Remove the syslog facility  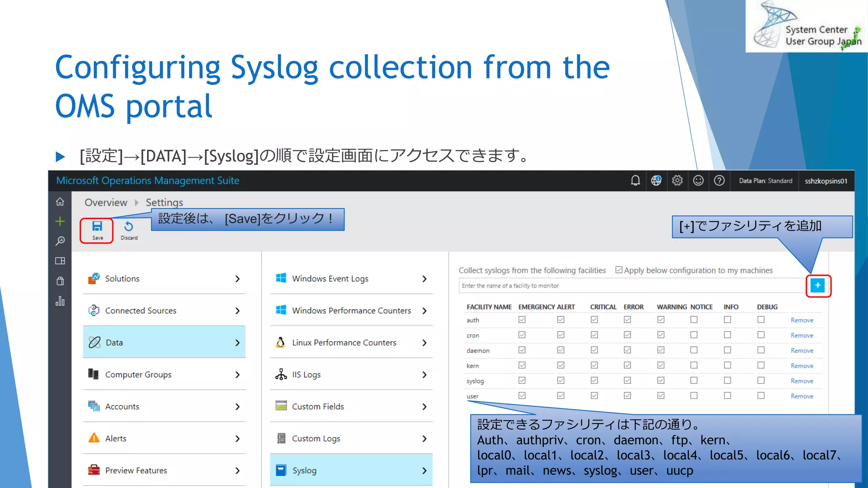tap(802, 381)
